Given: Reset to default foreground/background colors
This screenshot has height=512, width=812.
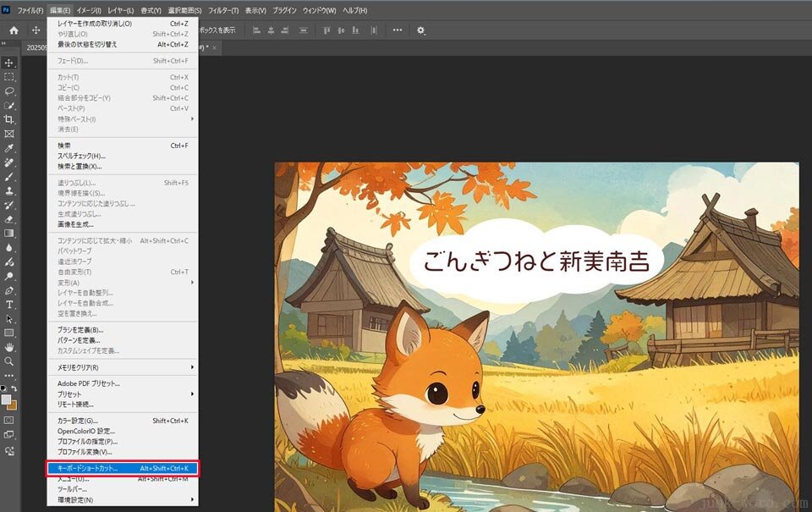Looking at the screenshot, I should 3,388.
